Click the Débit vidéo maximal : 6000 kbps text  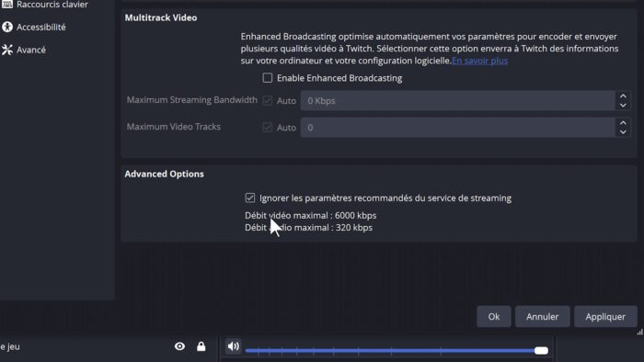click(311, 216)
